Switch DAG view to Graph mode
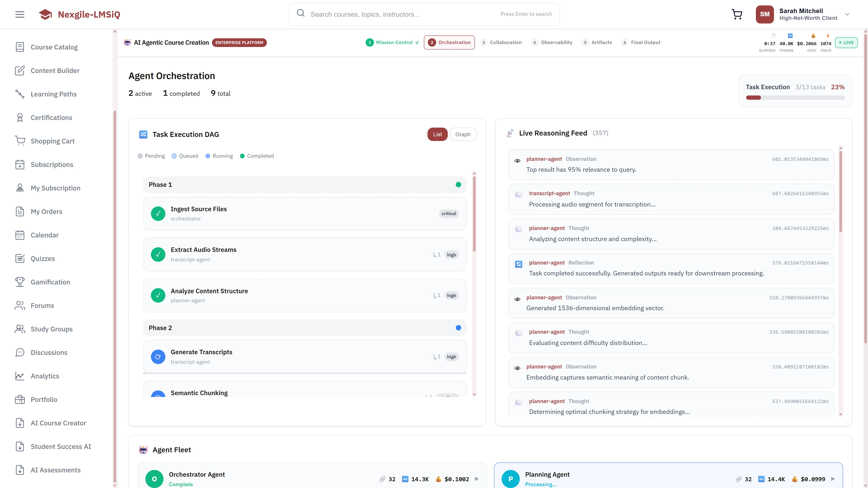This screenshot has width=868, height=488. click(x=463, y=134)
